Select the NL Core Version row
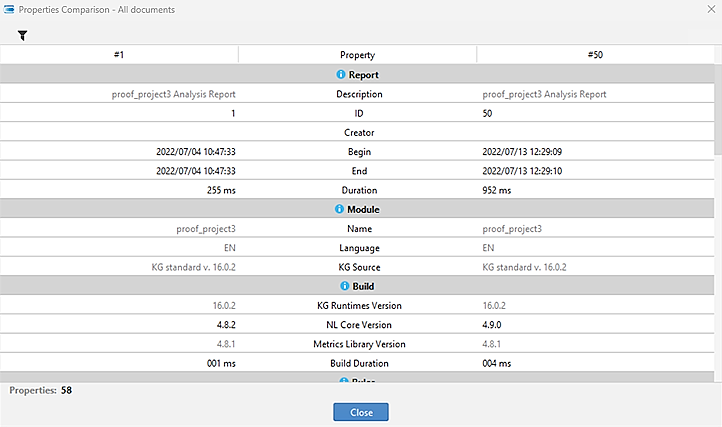The height and width of the screenshot is (427, 722). (357, 325)
